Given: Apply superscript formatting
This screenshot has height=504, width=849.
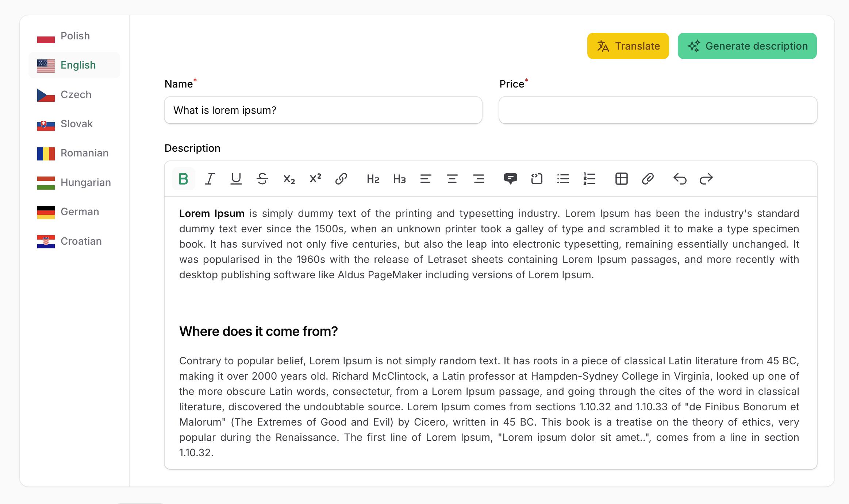Looking at the screenshot, I should click(315, 179).
